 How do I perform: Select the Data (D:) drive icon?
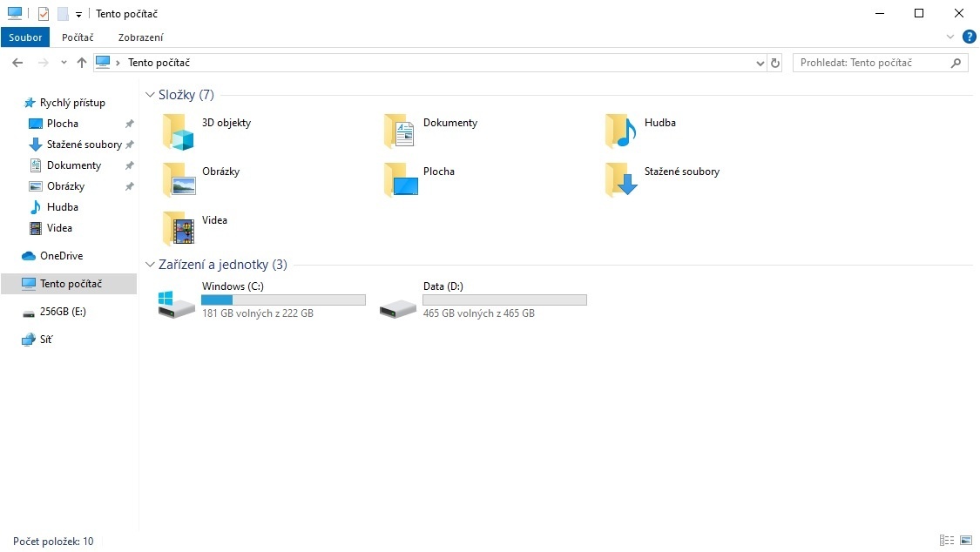click(x=397, y=308)
